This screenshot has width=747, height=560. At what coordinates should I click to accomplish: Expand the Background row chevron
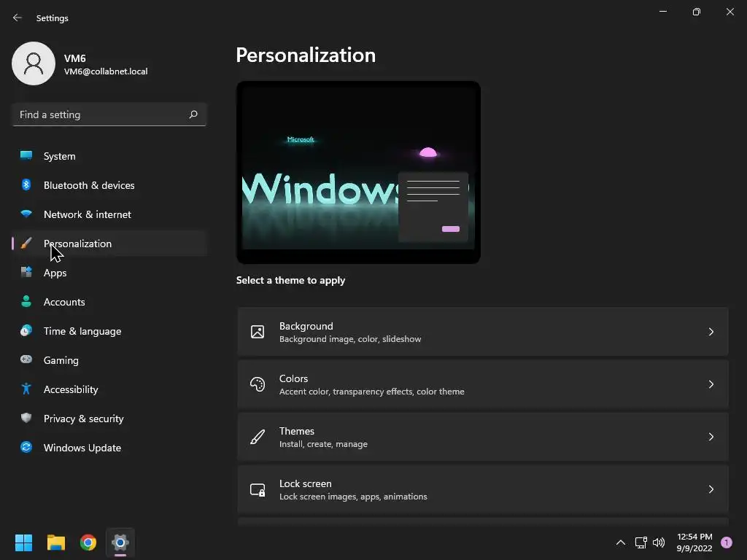[711, 332]
